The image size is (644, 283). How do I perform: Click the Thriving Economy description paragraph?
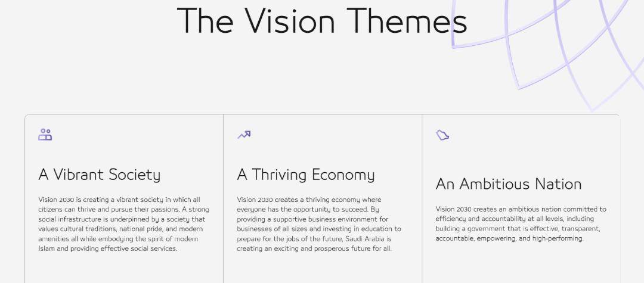point(319,224)
